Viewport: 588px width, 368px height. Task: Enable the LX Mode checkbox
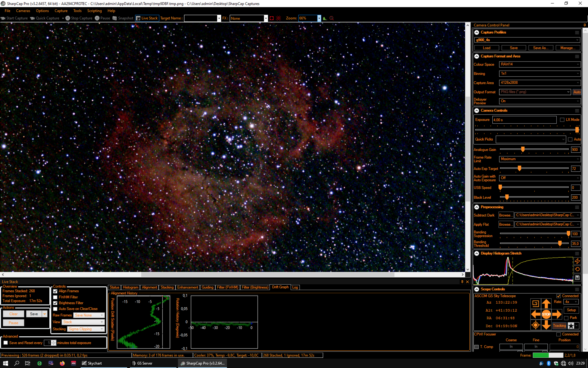click(x=562, y=120)
